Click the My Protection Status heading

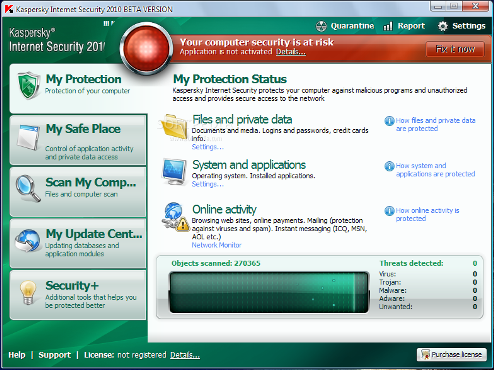click(x=230, y=79)
